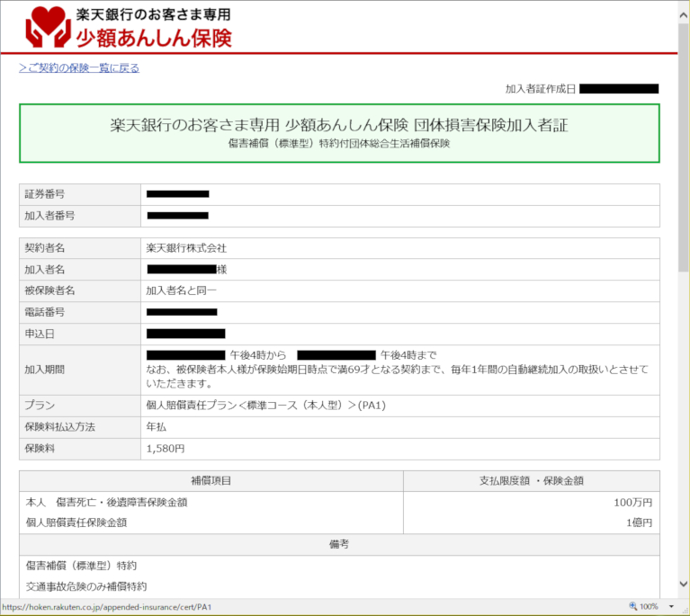Viewport: 690px width, 616px height.
Task: Click 加入者名と同一 value
Action: pos(182,290)
